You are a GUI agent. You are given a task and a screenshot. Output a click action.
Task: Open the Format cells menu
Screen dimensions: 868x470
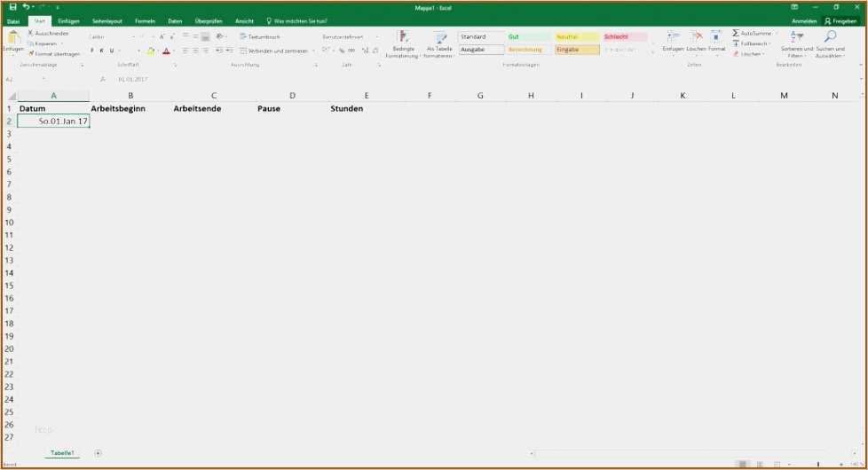[716, 42]
